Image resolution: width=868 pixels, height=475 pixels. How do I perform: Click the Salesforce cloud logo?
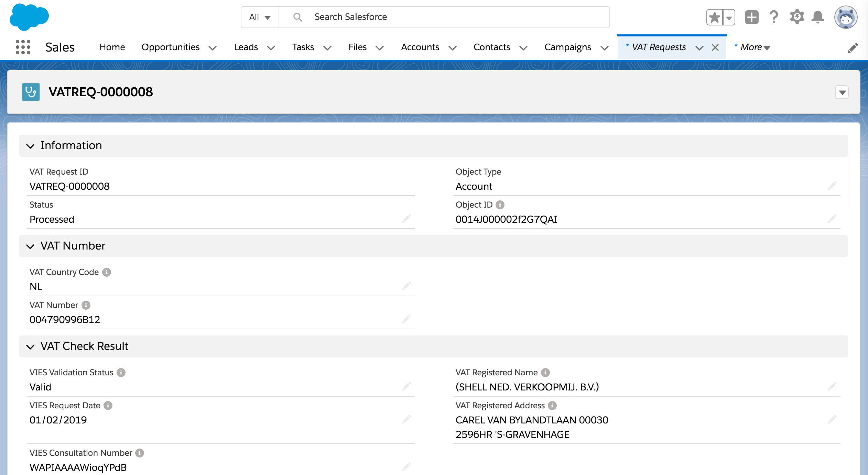(x=29, y=16)
